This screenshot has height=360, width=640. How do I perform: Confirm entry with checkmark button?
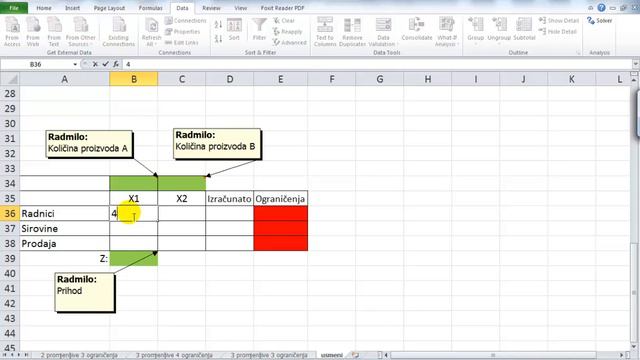pos(106,64)
